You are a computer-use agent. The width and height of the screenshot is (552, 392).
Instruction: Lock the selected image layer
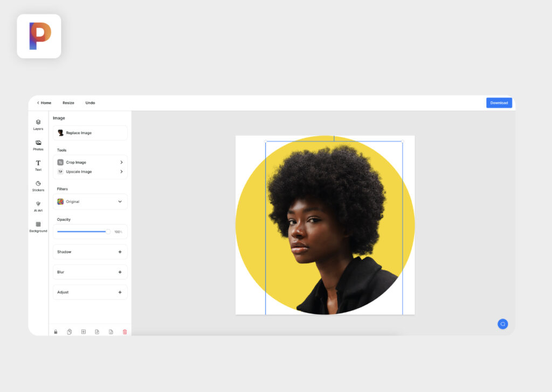pos(56,332)
